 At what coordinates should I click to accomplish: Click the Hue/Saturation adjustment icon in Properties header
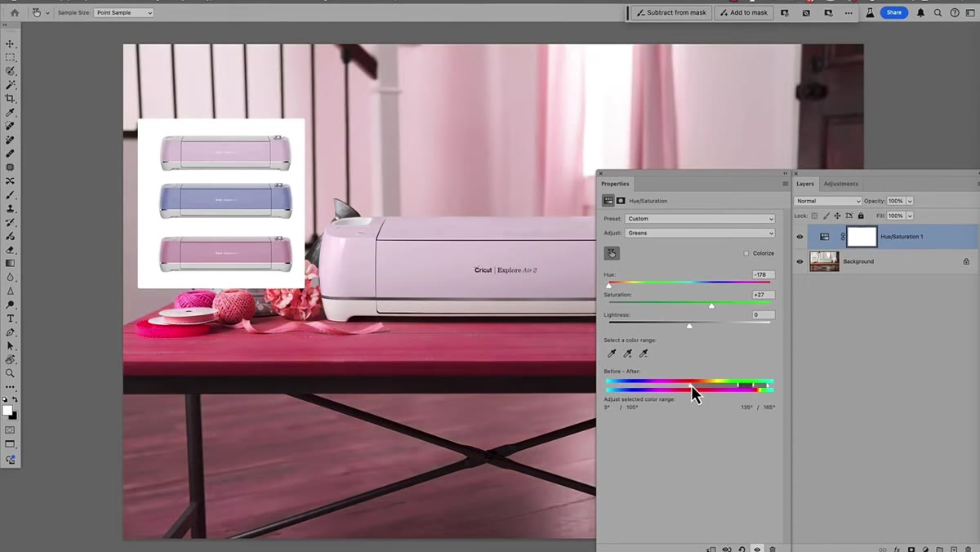click(x=608, y=201)
